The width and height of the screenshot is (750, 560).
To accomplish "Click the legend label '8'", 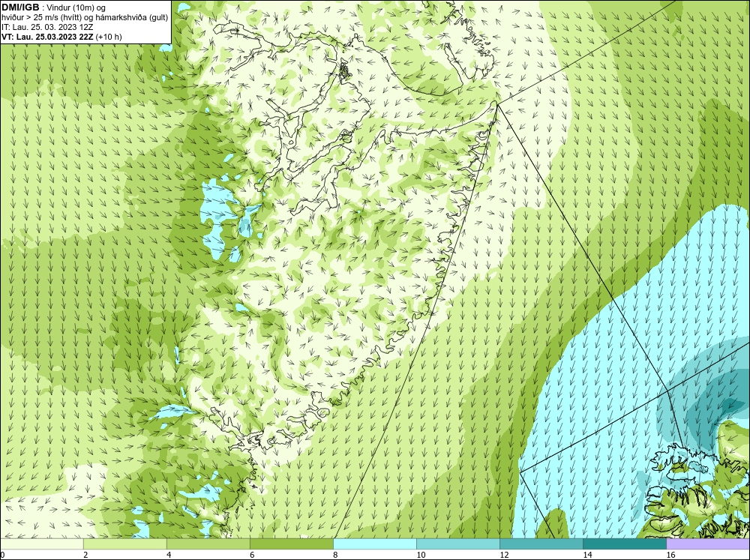I will coord(335,555).
